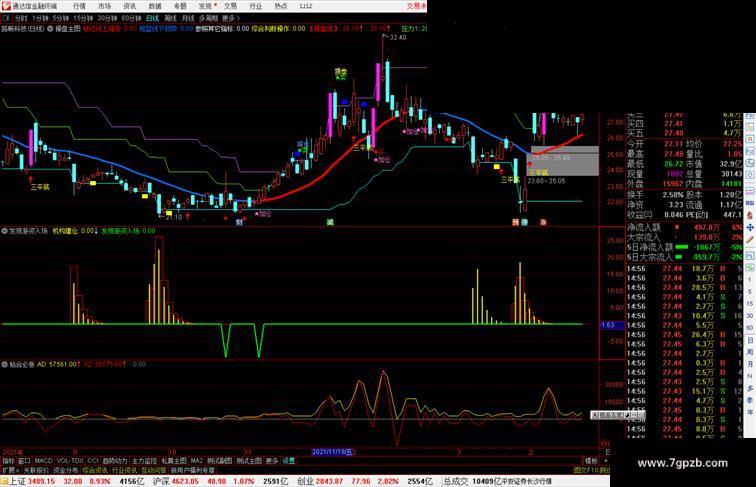Viewport: 756px width, 487px height.
Task: Click sidebar shortcut 5 for 5-minute period
Action: pos(750,292)
